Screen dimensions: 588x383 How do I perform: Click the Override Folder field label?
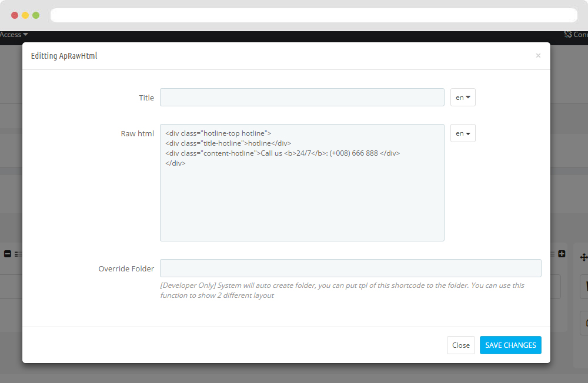126,268
